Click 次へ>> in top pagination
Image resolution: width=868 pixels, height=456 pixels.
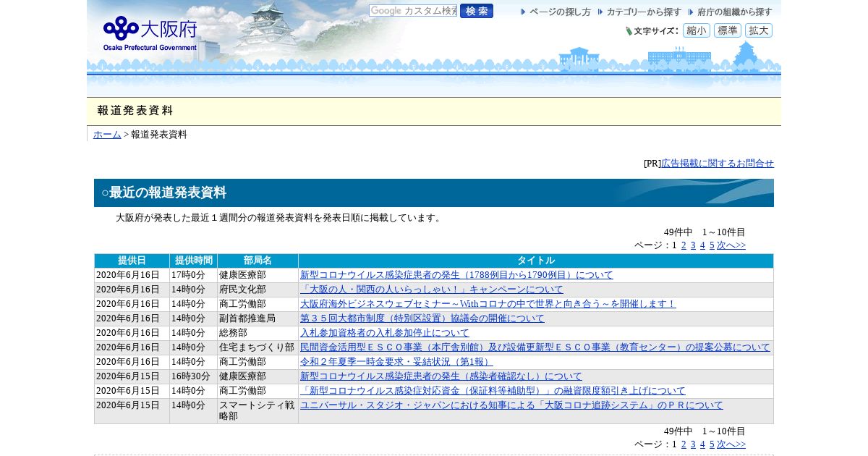click(x=731, y=245)
